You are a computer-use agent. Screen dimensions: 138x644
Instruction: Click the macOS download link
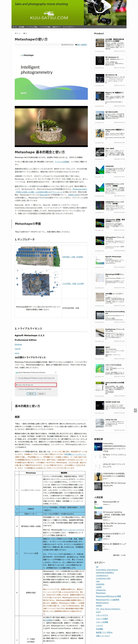click(x=18, y=349)
